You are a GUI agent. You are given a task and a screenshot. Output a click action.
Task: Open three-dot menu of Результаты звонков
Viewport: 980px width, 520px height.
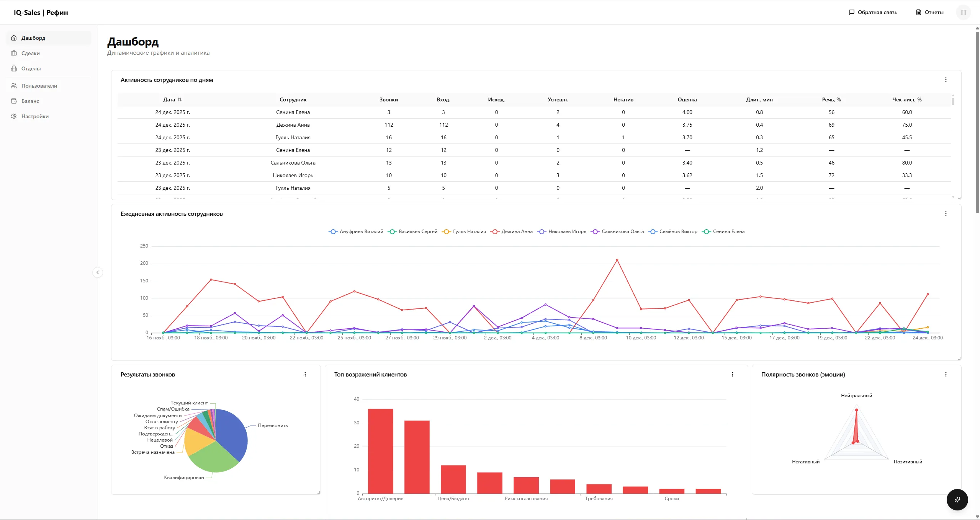pyautogui.click(x=305, y=374)
